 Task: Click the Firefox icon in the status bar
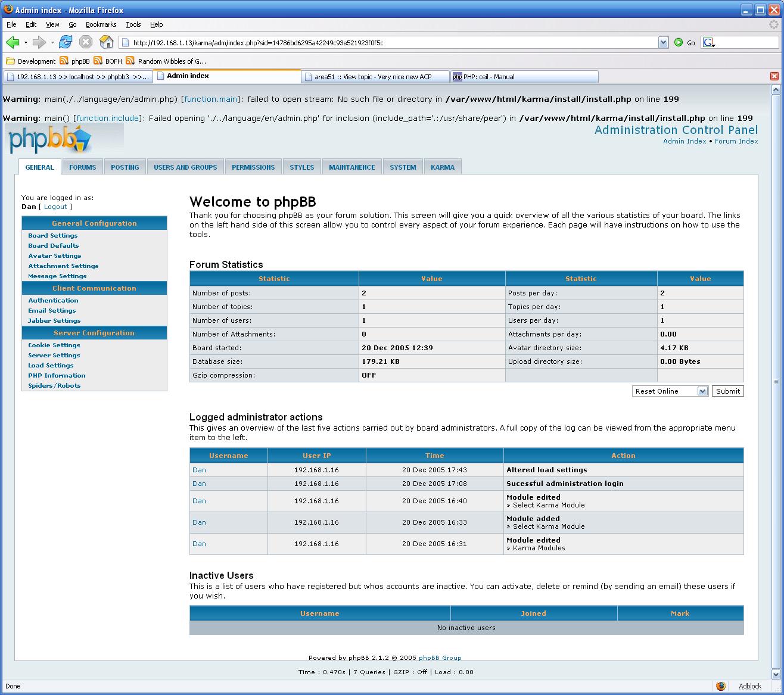720,686
